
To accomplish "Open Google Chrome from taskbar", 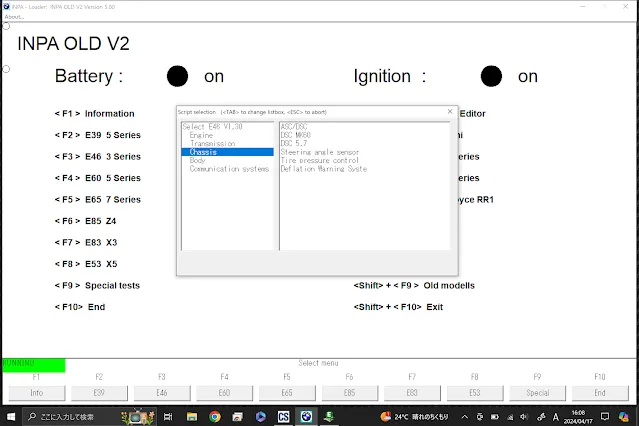I will click(x=215, y=417).
